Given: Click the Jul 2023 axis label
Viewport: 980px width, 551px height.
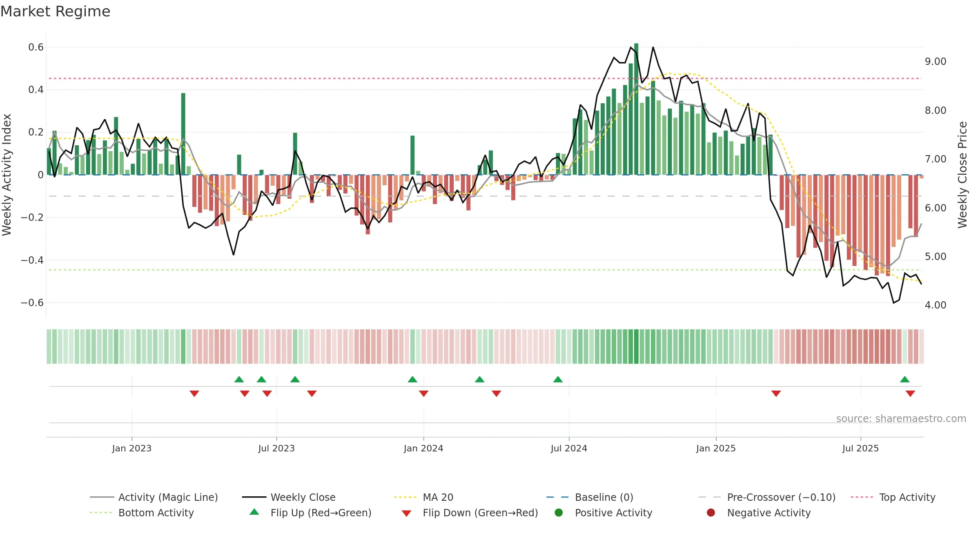Looking at the screenshot, I should point(276,448).
